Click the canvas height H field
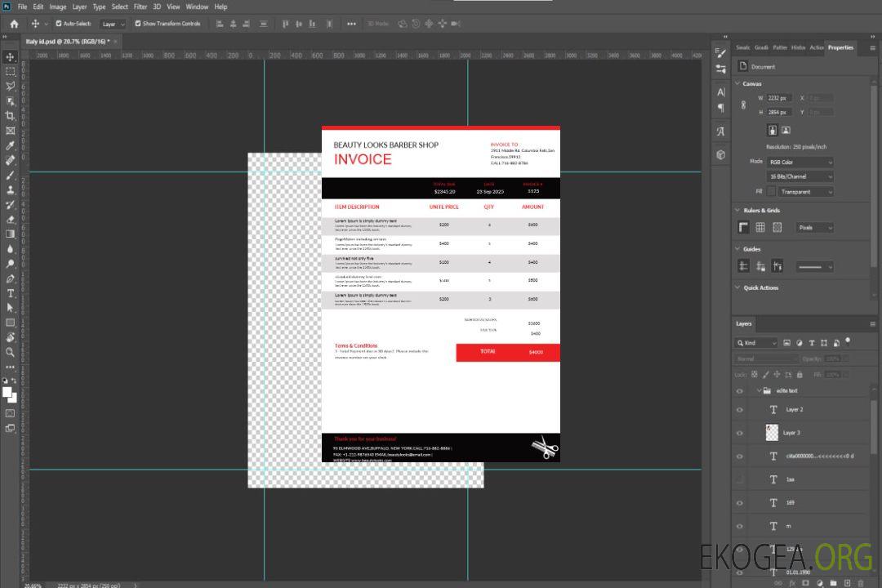 pos(780,113)
